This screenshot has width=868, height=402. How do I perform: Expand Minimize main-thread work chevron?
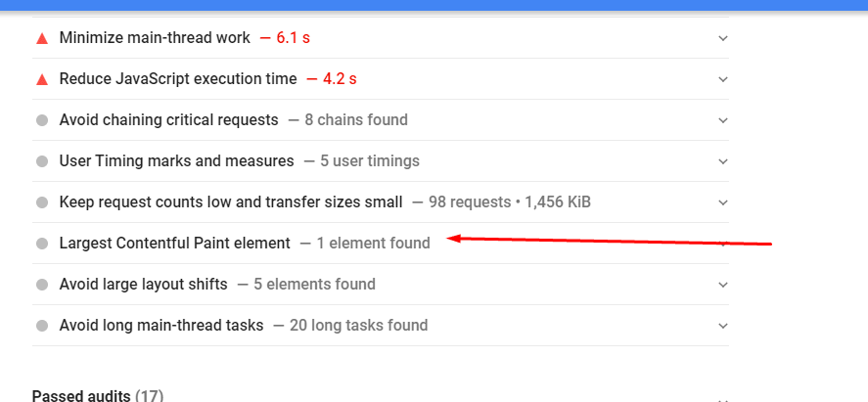coord(723,38)
